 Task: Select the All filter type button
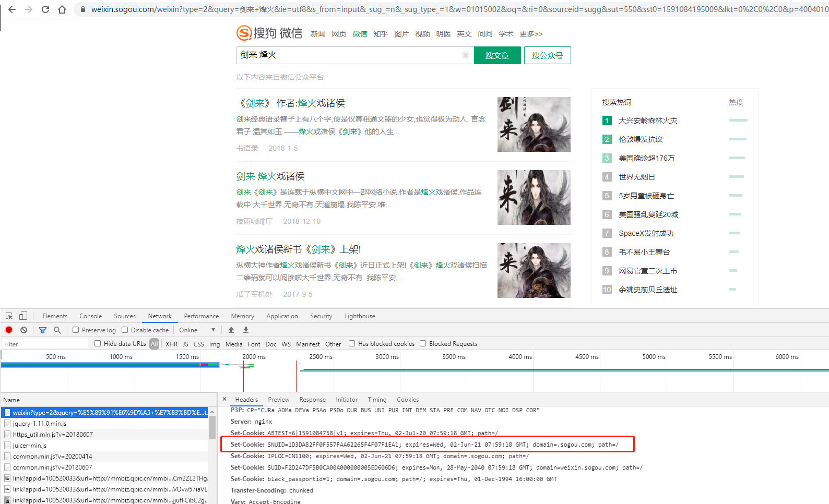click(x=154, y=344)
